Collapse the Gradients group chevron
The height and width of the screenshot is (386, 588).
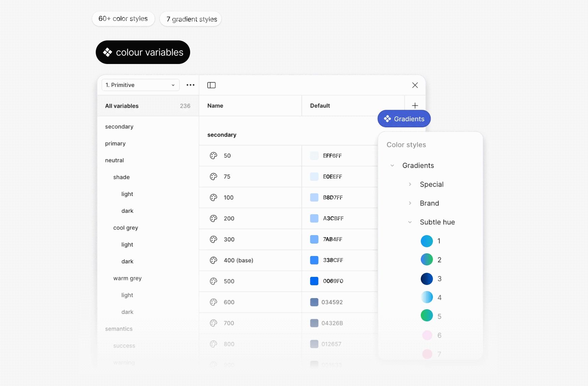[392, 165]
